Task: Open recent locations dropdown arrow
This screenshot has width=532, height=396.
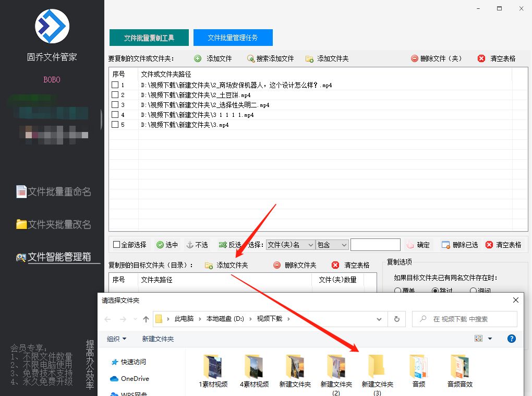Action: (x=136, y=319)
